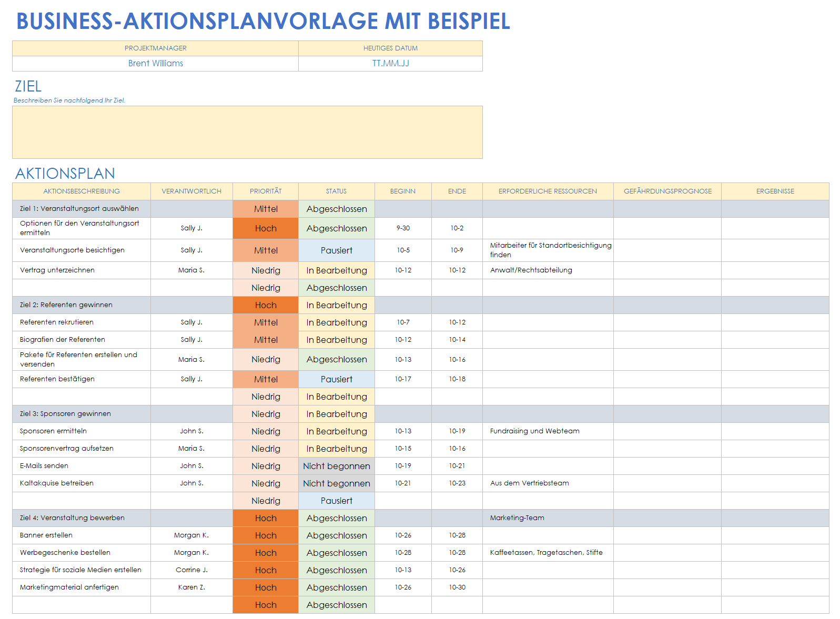Screen dimensions: 840x619
Task: Select the BEGINN column header
Action: tap(403, 191)
